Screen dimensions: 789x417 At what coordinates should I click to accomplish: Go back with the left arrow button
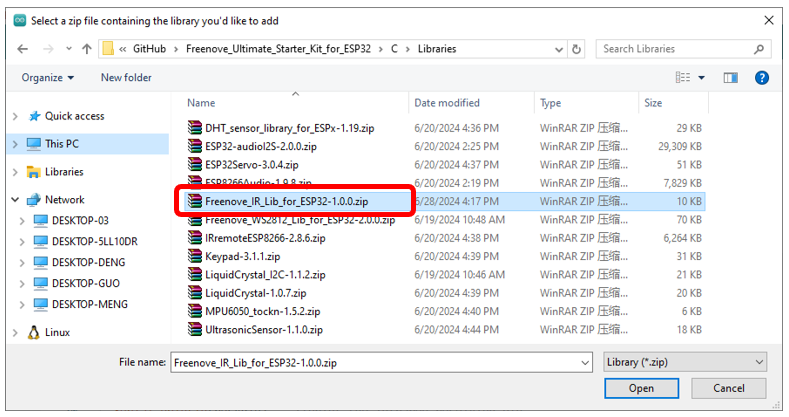[x=23, y=49]
